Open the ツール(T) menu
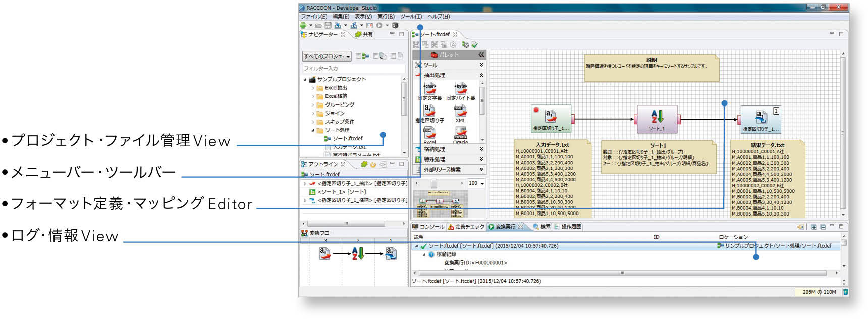This screenshot has width=868, height=319. (411, 17)
